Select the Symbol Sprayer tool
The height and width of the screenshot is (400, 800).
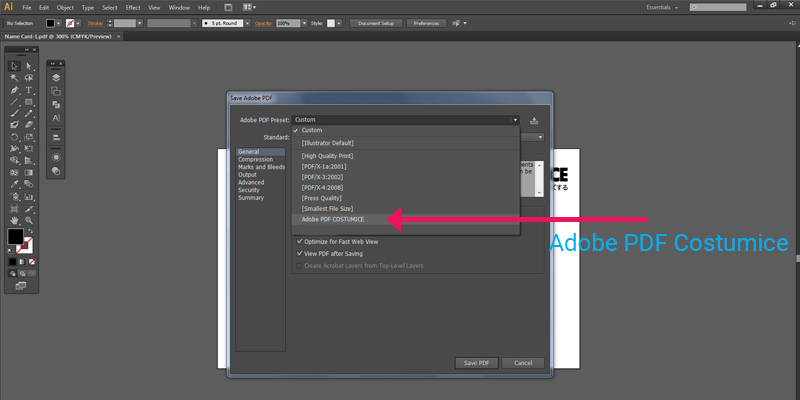14,197
